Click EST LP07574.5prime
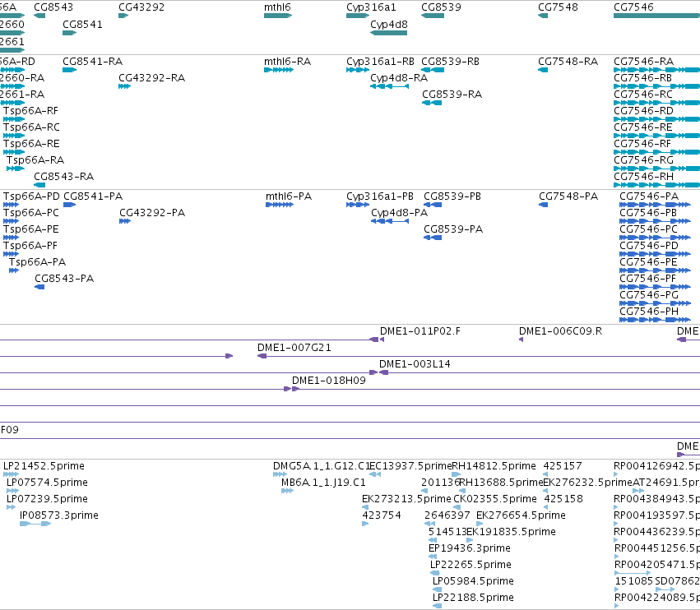700x610 pixels. click(x=47, y=483)
